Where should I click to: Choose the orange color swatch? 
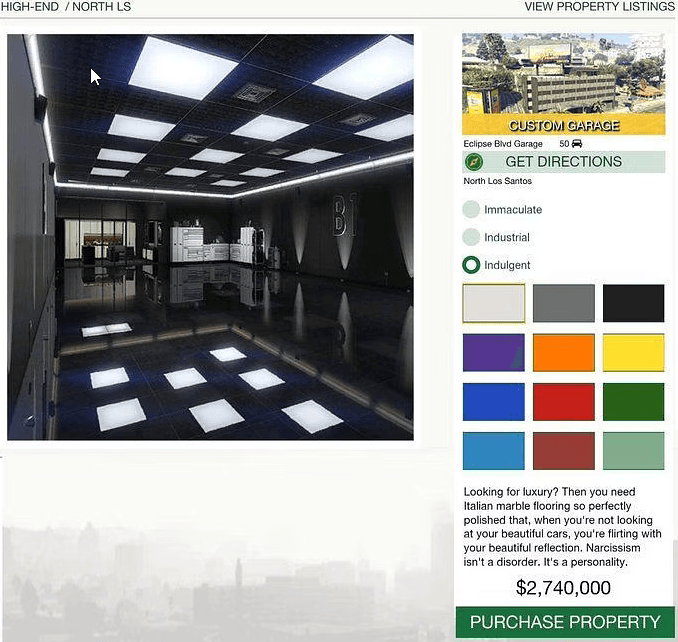coord(563,352)
